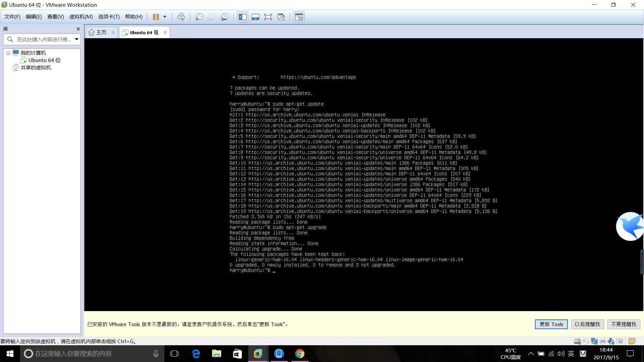The height and width of the screenshot is (362, 644).
Task: Close the Ubuntu 64 位 tab
Action: click(x=165, y=32)
